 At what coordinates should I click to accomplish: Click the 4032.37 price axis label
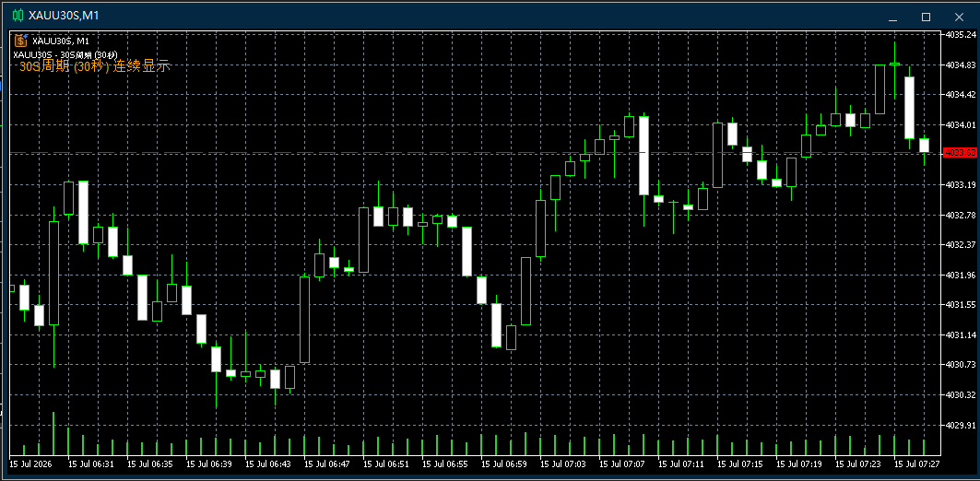coord(961,245)
